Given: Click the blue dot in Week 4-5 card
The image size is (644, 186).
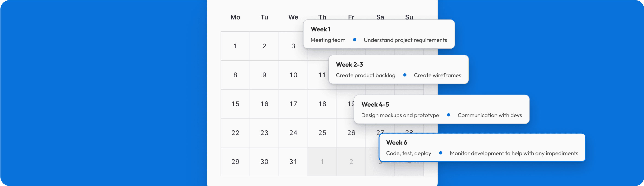Looking at the screenshot, I should coord(449,115).
